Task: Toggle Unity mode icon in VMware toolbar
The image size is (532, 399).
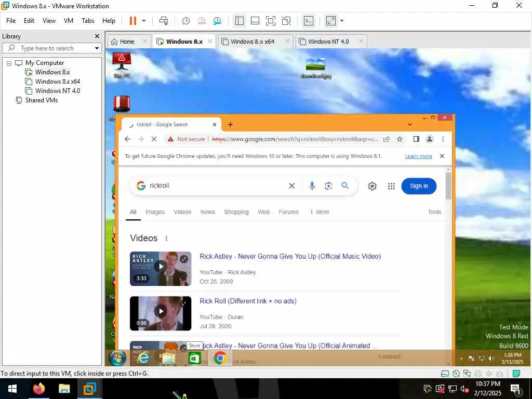Action: click(x=286, y=21)
